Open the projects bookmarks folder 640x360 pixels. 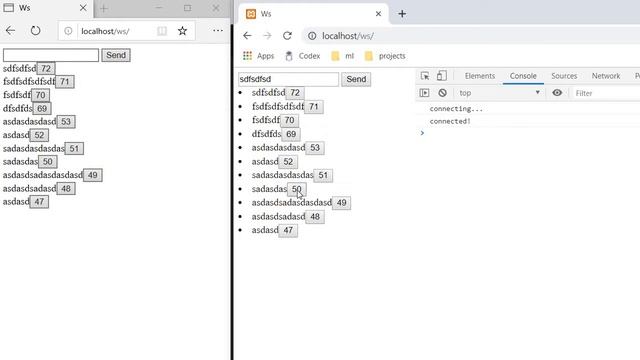click(385, 56)
